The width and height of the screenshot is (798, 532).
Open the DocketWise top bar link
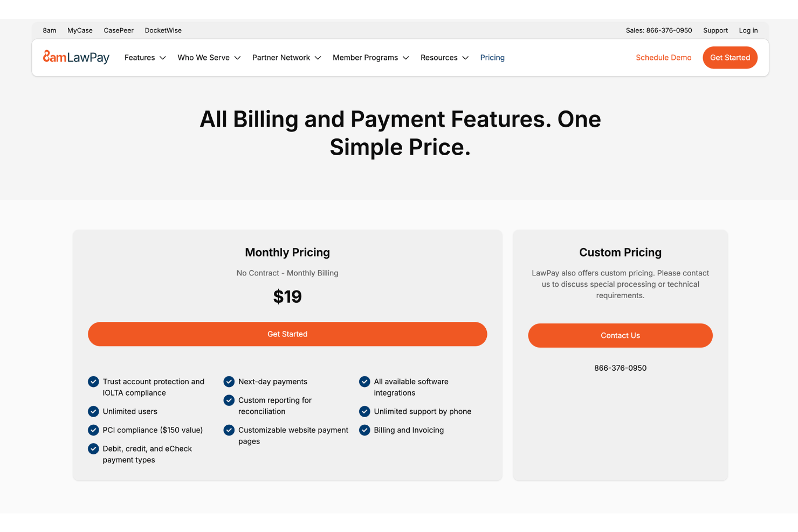(163, 30)
